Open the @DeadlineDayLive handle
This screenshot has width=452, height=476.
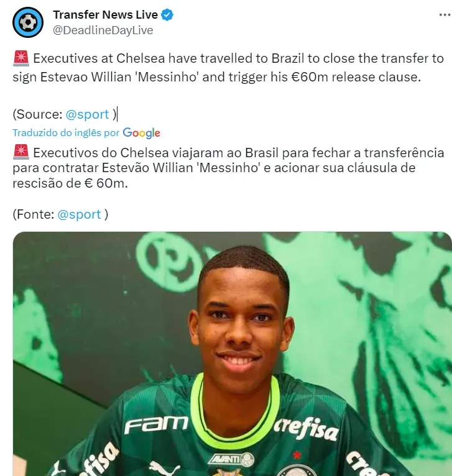(103, 30)
